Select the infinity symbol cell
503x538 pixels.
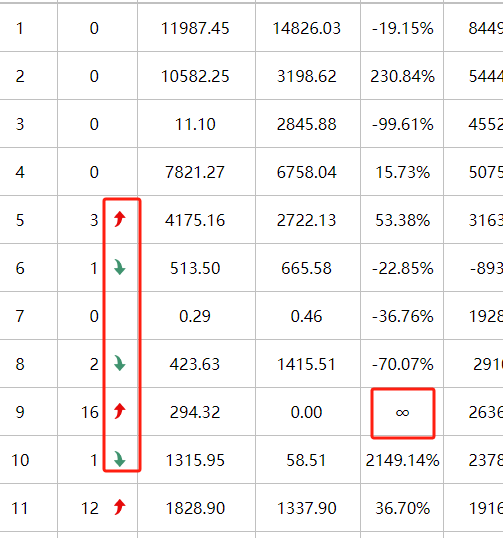pos(402,412)
